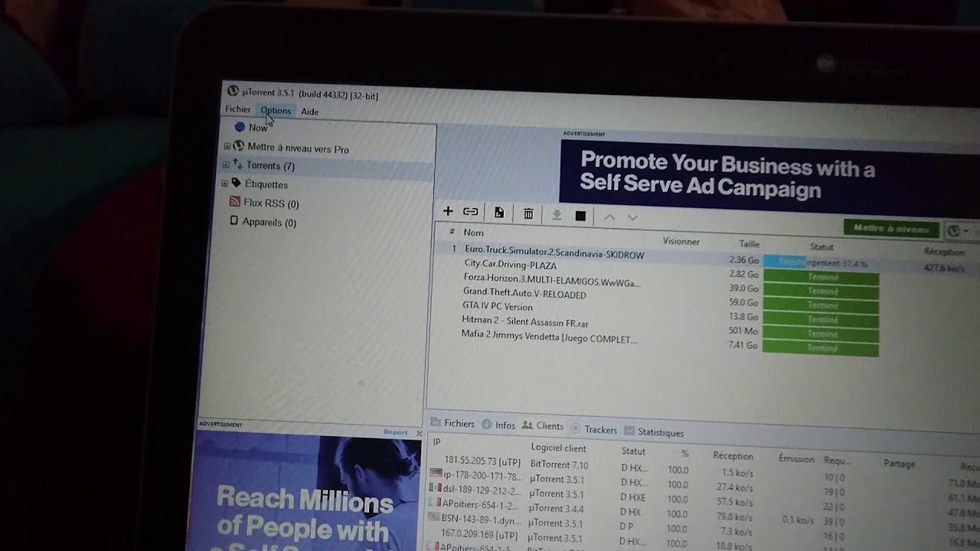Open the Fichier menu
This screenshot has height=551, width=980.
[x=238, y=109]
